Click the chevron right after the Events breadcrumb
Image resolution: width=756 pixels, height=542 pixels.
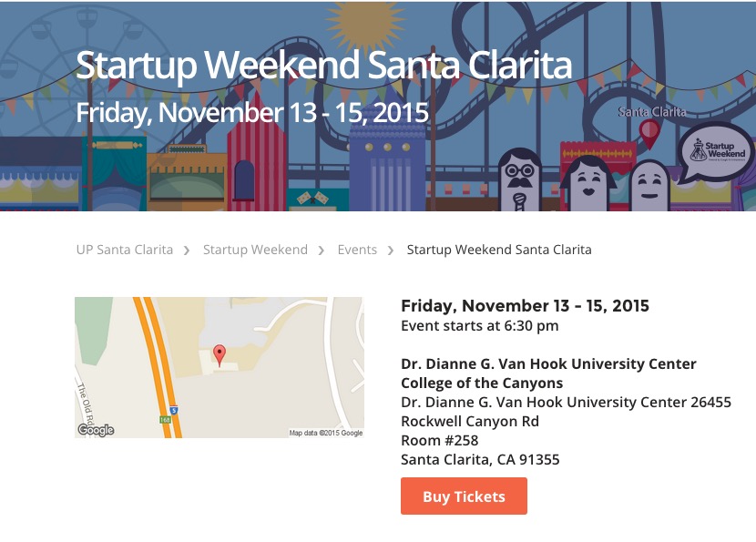391,251
